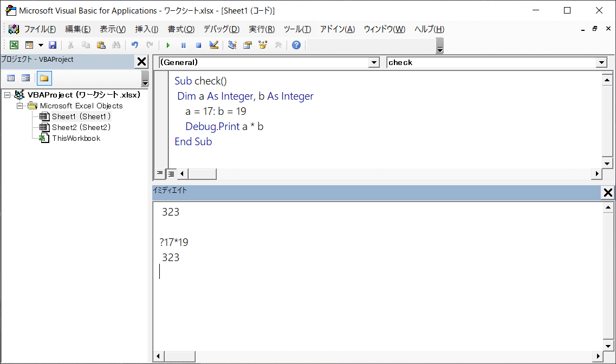Open the Properties Window

click(248, 45)
